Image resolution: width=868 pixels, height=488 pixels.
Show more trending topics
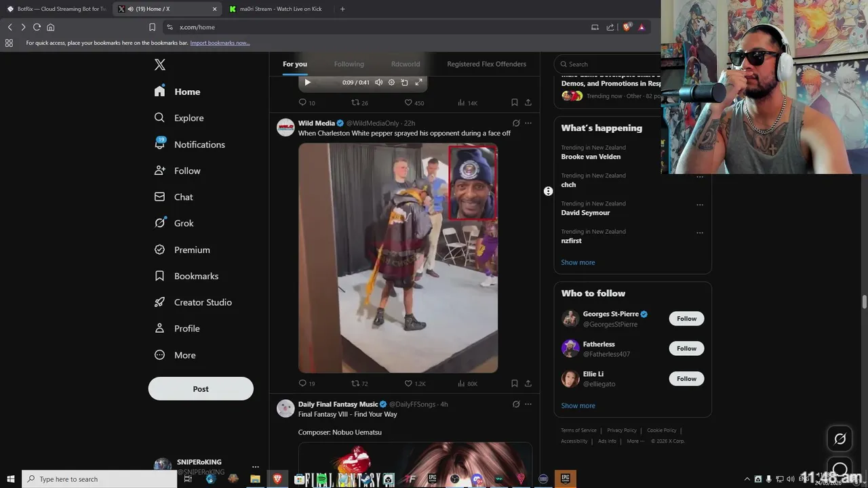[578, 262]
